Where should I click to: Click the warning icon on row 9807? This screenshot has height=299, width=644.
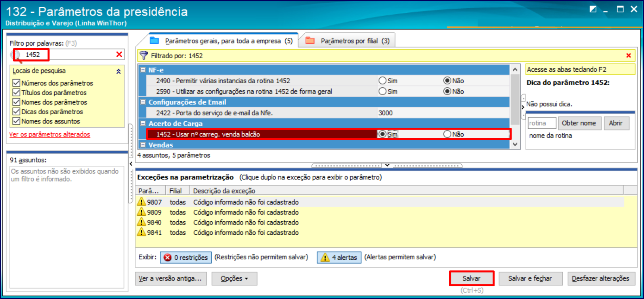point(141,202)
